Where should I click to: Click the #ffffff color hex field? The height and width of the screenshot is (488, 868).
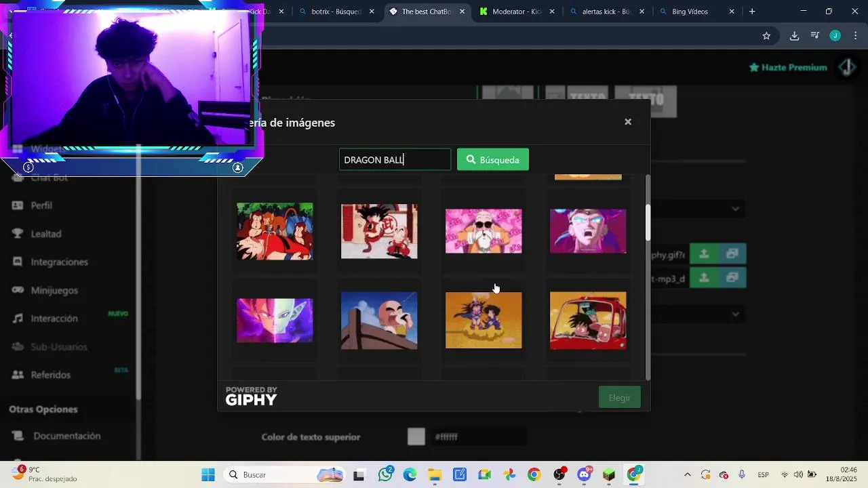(479, 437)
